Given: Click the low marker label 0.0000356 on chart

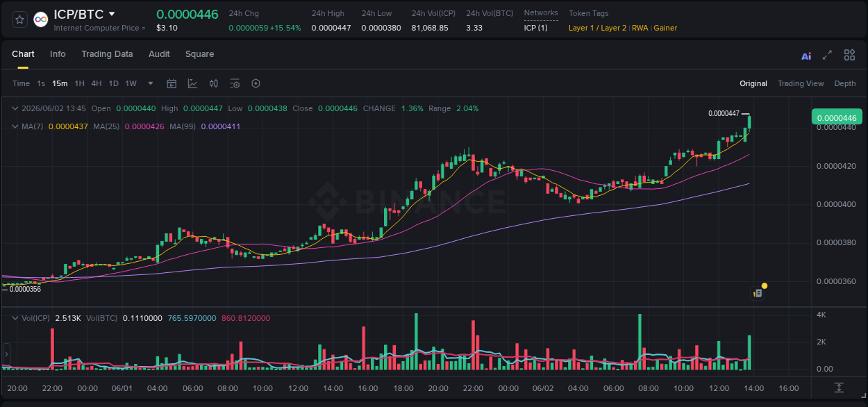Looking at the screenshot, I should point(25,289).
